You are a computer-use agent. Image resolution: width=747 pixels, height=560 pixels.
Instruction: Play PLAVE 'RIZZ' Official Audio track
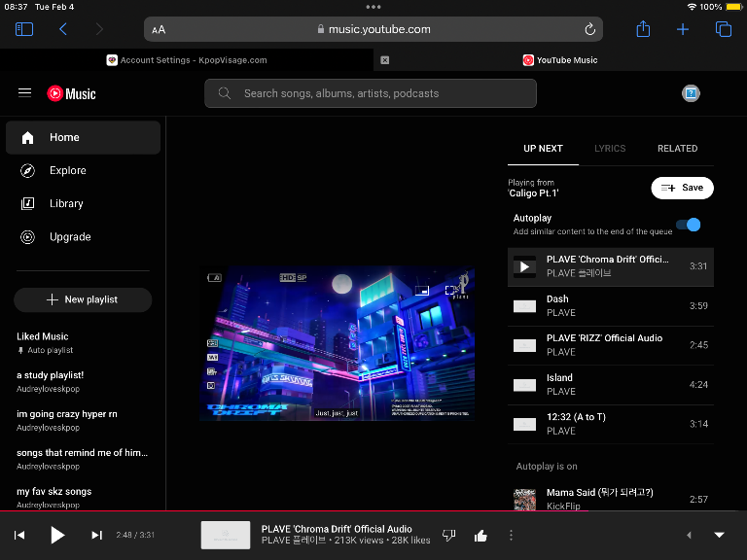click(x=611, y=345)
